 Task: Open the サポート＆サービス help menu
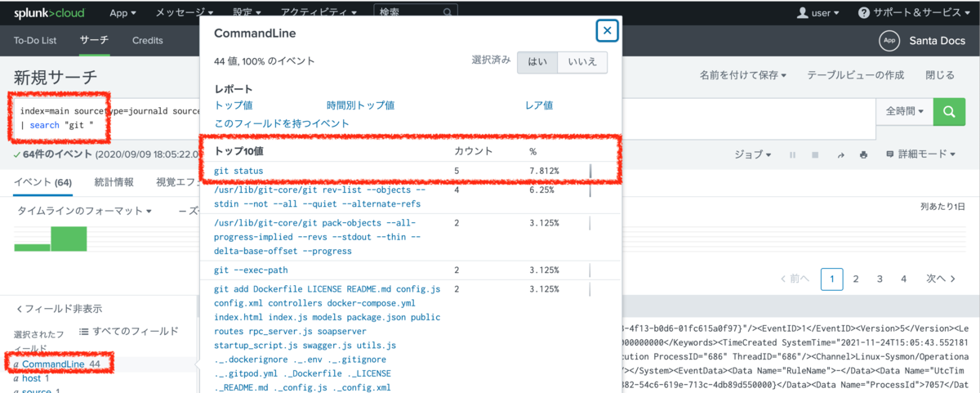pyautogui.click(x=913, y=13)
